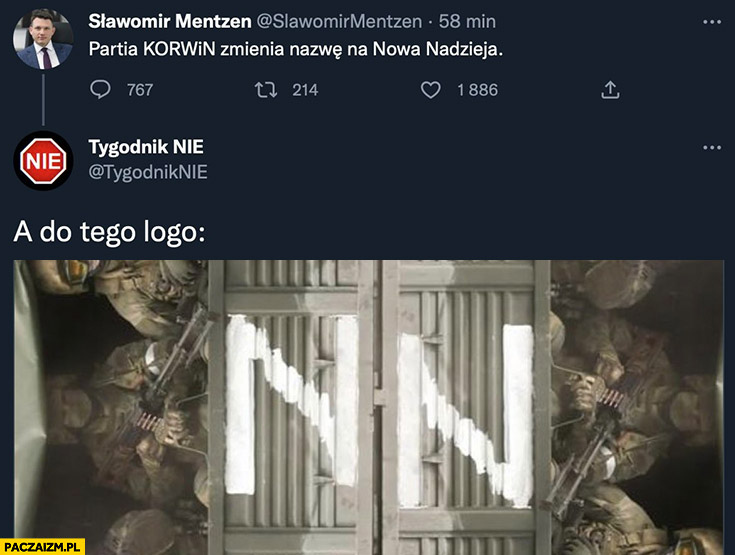Click the reply speech bubble icon
The image size is (735, 555).
pyautogui.click(x=100, y=89)
